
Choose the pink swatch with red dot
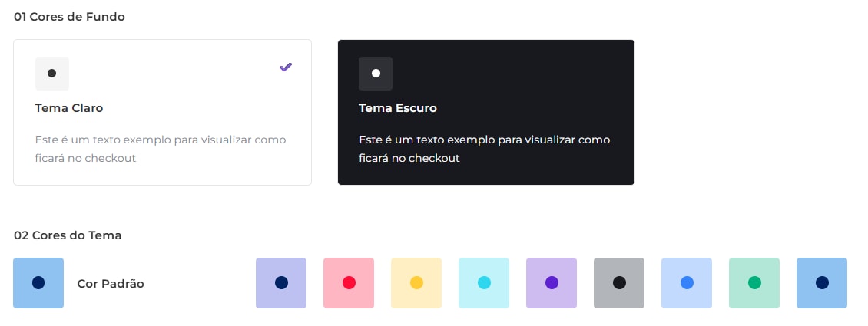point(349,283)
